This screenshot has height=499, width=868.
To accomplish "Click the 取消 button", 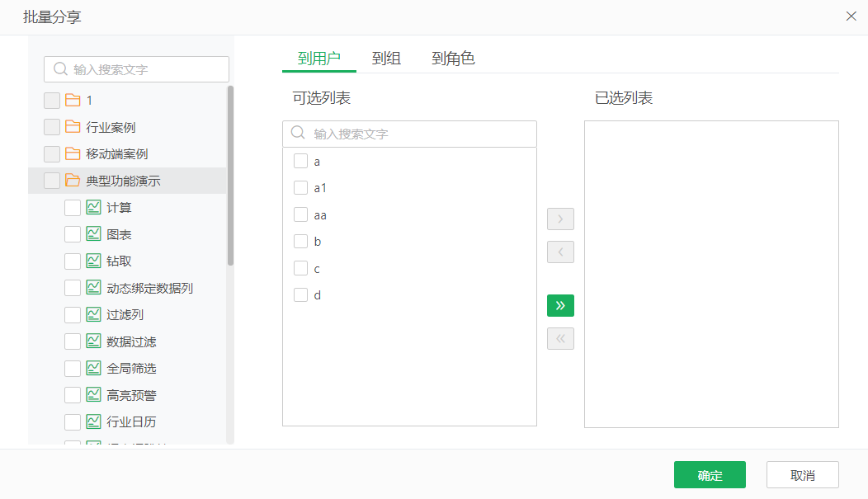I will click(x=803, y=474).
